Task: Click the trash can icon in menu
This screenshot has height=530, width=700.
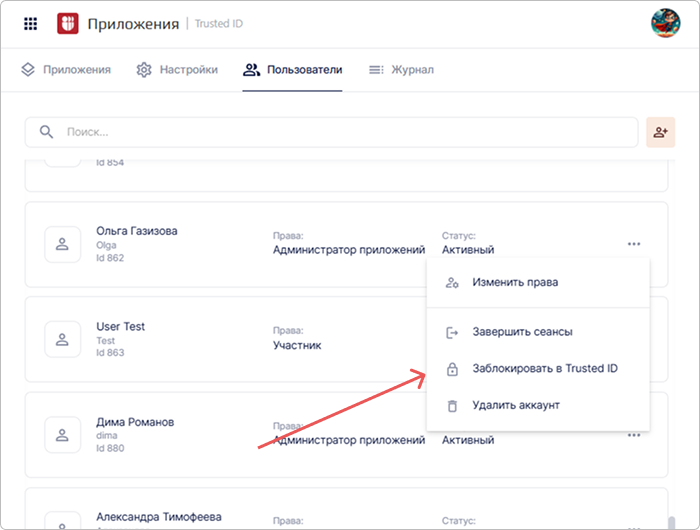Action: (x=452, y=405)
